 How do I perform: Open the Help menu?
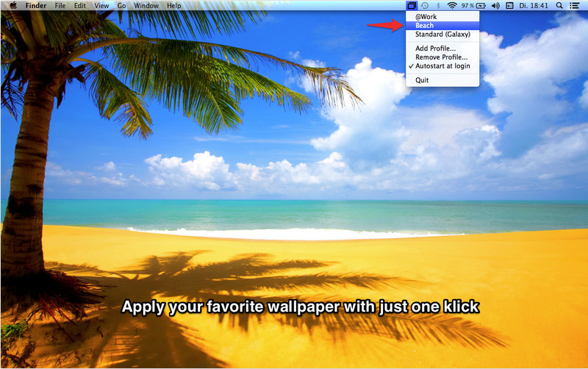[173, 5]
